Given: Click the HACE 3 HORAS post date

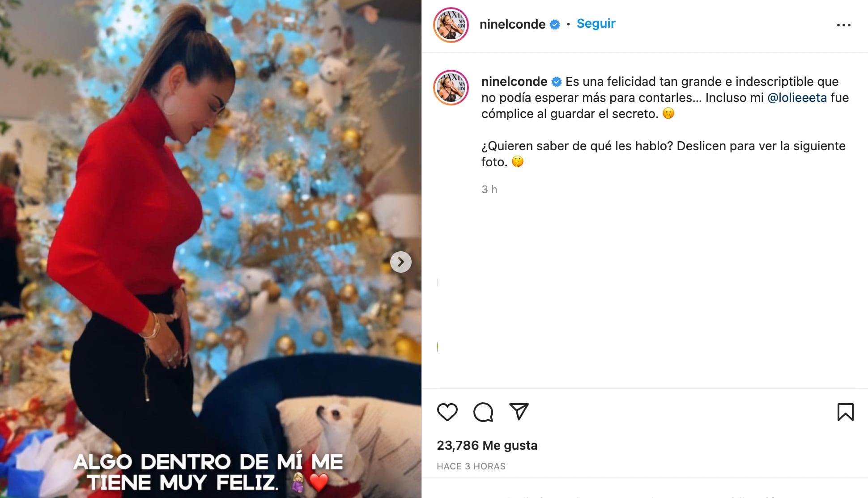Looking at the screenshot, I should click(x=471, y=466).
